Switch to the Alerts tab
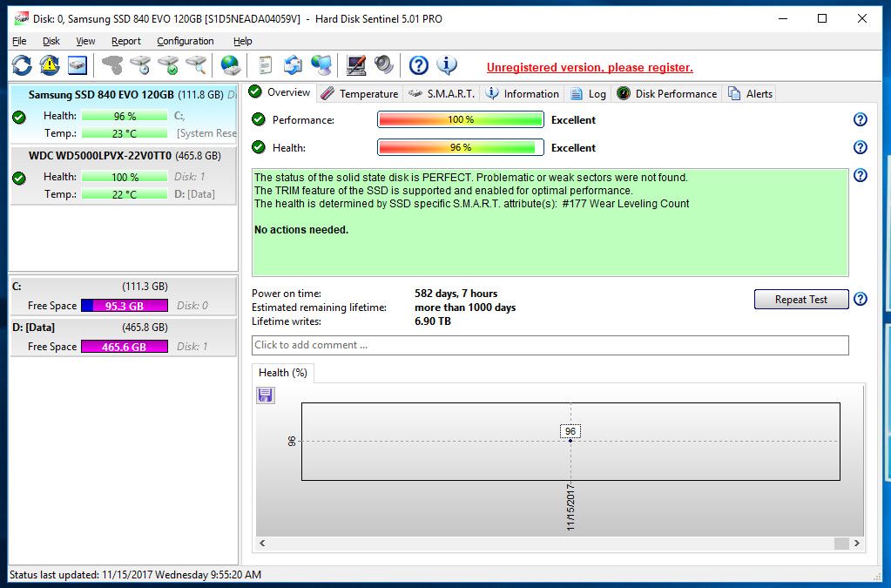Viewport: 891px width, 588px height. (750, 94)
